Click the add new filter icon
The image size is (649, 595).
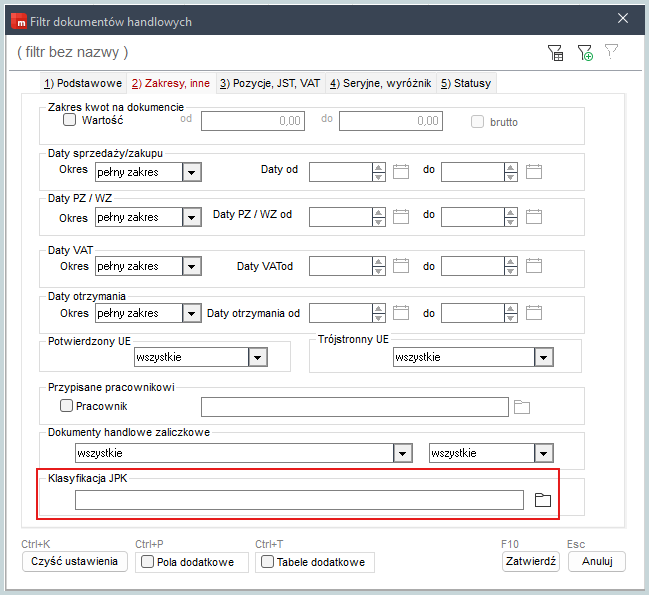584,53
